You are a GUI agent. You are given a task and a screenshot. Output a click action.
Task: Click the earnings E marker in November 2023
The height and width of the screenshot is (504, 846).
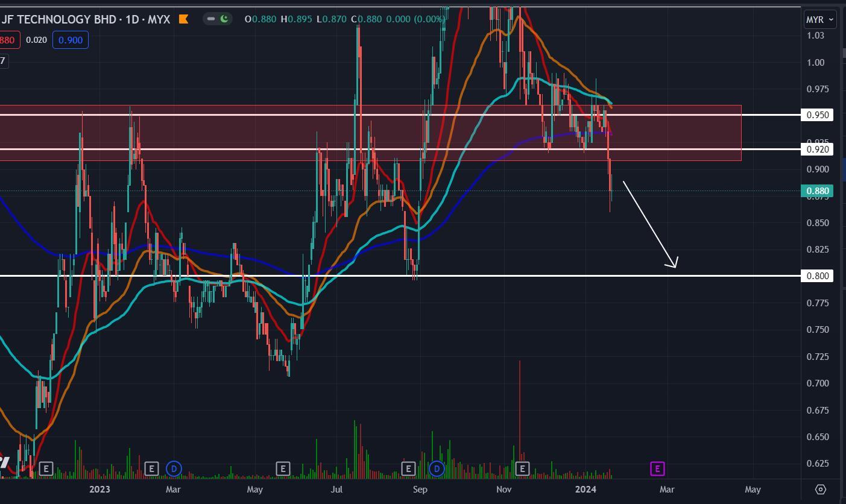pyautogui.click(x=522, y=468)
